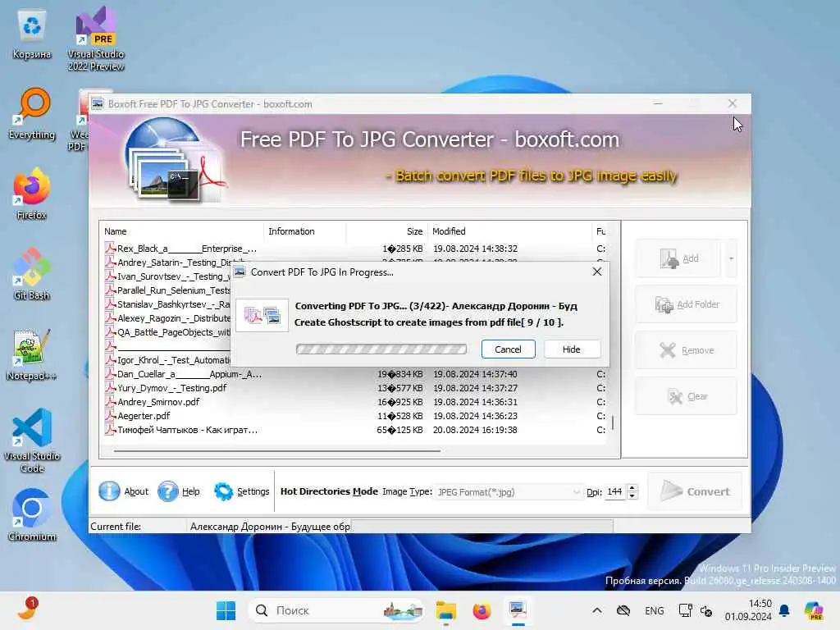The image size is (840, 630).
Task: Open the Help question-mark icon
Action: click(167, 491)
